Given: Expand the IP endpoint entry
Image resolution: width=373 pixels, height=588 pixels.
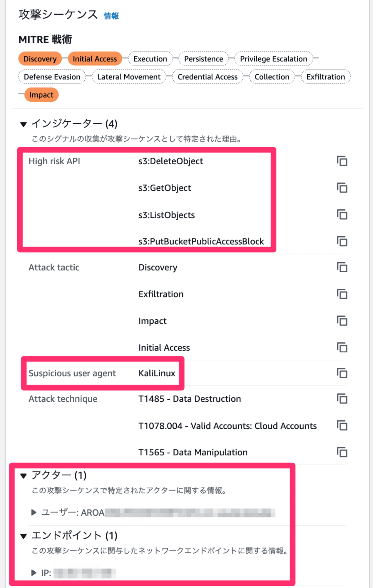Looking at the screenshot, I should pyautogui.click(x=34, y=573).
